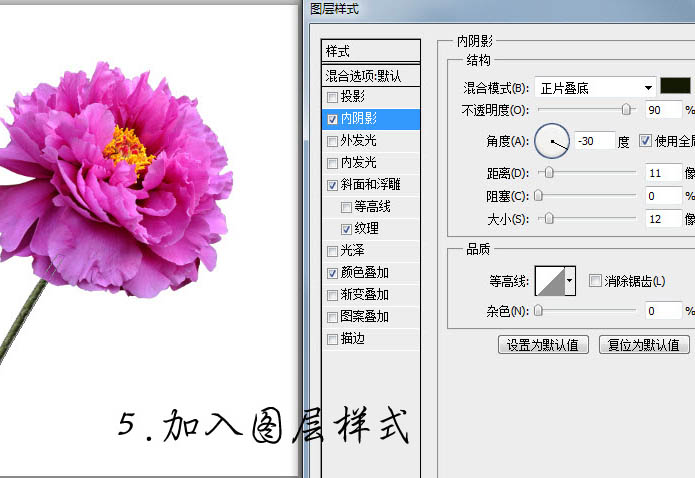Toggle the 使用全局光 global light checkbox
The height and width of the screenshot is (478, 695).
tap(645, 141)
